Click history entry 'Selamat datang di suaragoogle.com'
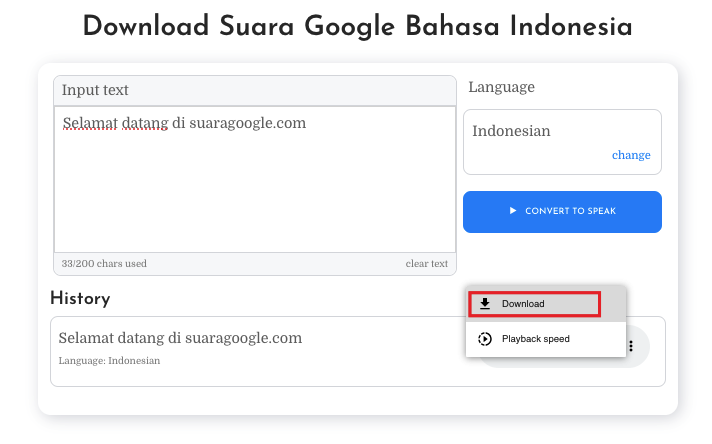Image resolution: width=712 pixels, height=444 pixels. [180, 338]
